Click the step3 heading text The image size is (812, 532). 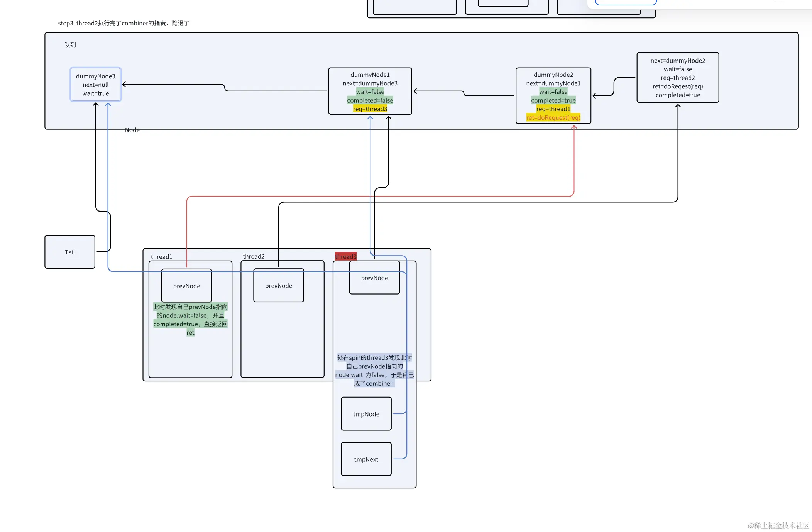pyautogui.click(x=123, y=23)
